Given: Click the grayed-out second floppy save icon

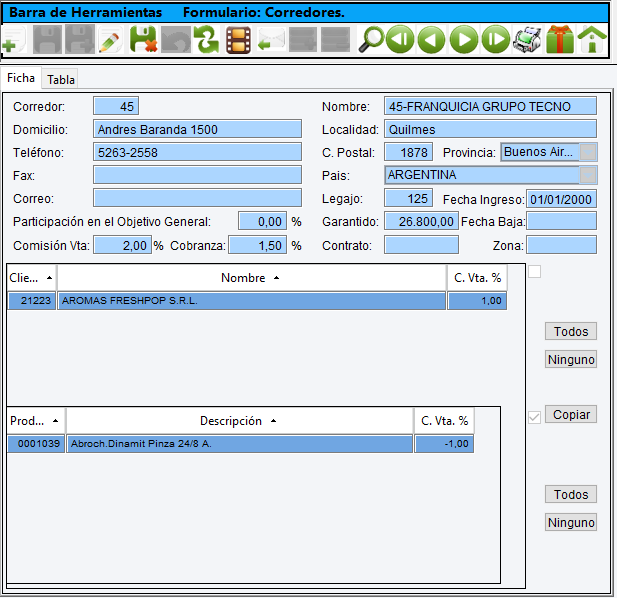Looking at the screenshot, I should (80, 39).
